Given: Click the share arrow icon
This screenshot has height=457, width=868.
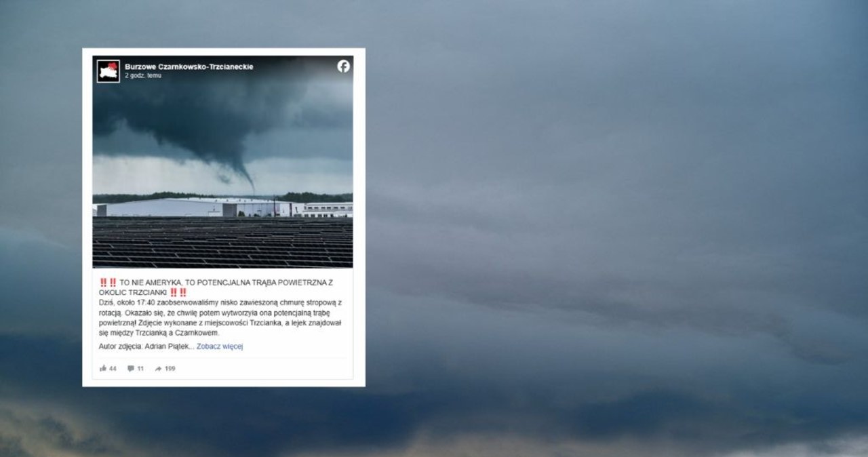Looking at the screenshot, I should click(x=158, y=369).
